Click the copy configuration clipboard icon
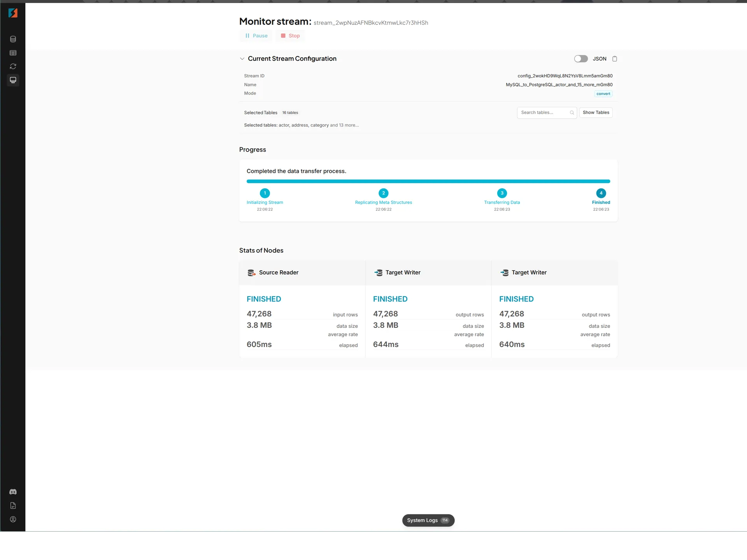This screenshot has height=560, width=747. [615, 58]
